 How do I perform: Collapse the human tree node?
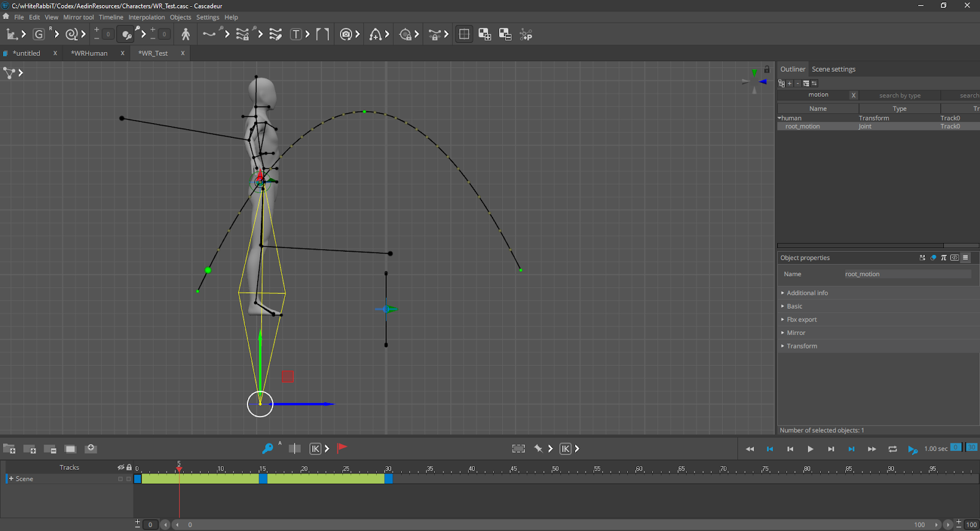[x=780, y=118]
